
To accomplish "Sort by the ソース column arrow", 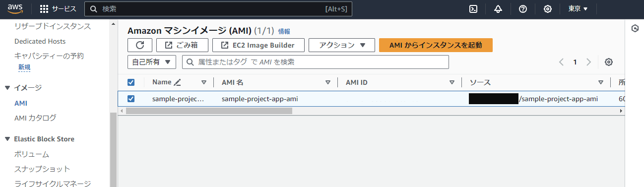I will [601, 82].
